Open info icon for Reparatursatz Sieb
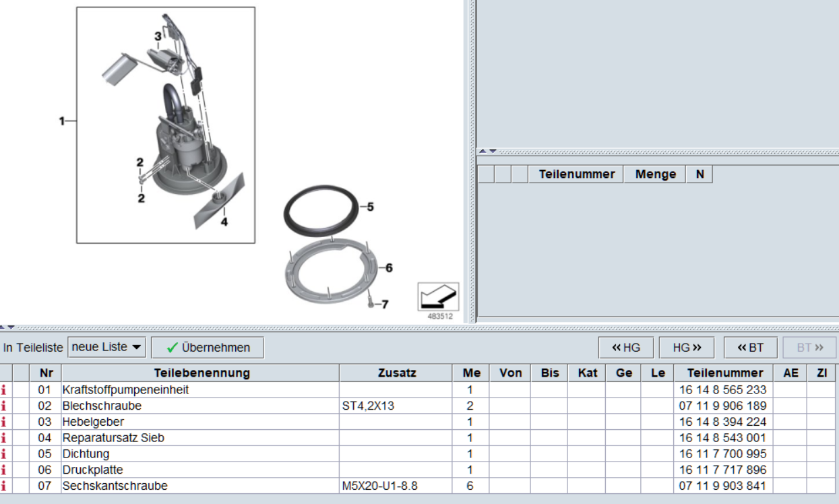This screenshot has width=839, height=504. click(x=4, y=438)
